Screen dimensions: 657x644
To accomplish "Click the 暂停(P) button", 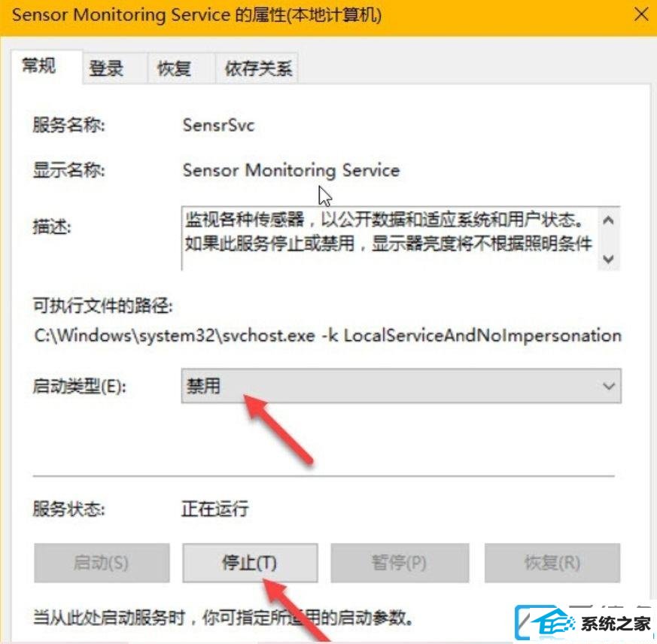I will tap(400, 563).
